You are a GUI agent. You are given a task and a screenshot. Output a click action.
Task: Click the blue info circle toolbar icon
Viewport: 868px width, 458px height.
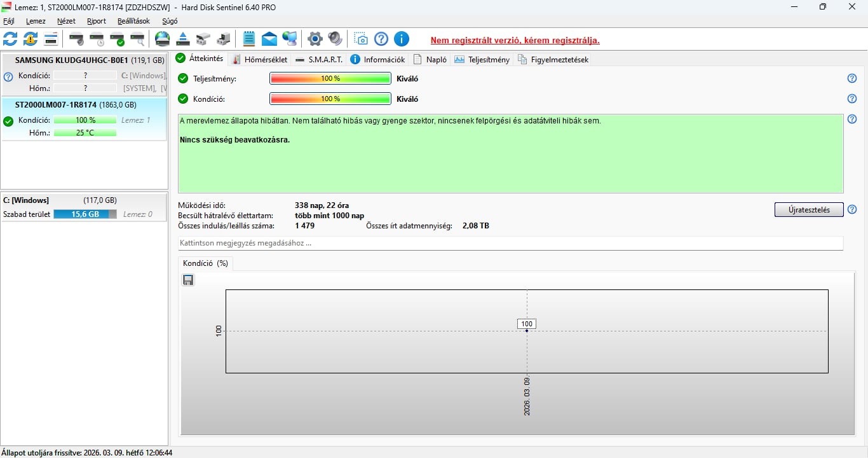point(402,39)
